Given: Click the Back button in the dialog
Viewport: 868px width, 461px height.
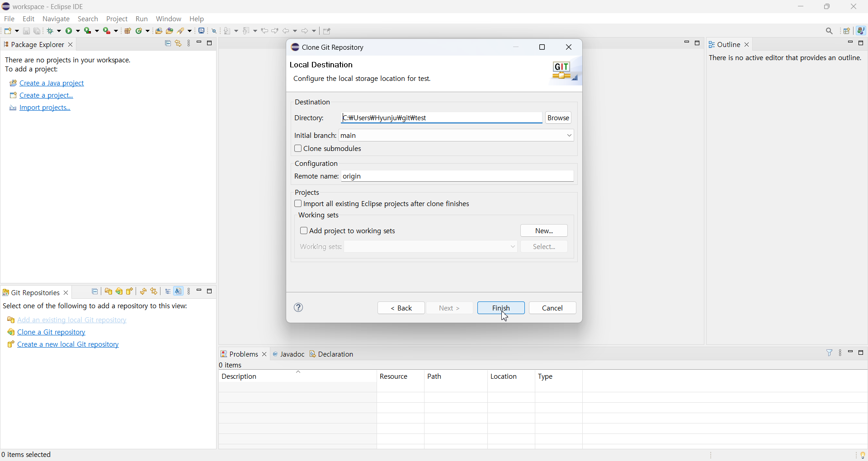Looking at the screenshot, I should coord(401,308).
